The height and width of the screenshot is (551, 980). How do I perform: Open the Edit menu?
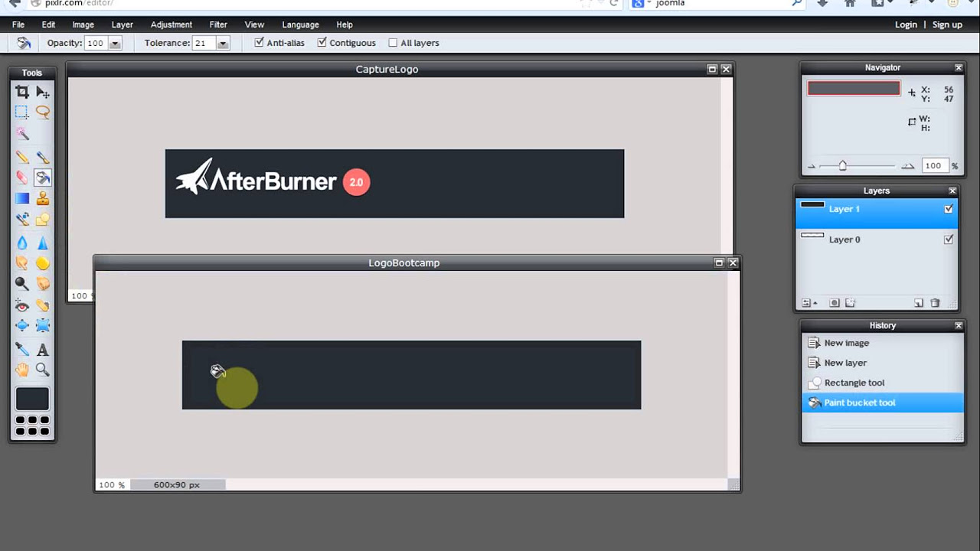click(48, 24)
